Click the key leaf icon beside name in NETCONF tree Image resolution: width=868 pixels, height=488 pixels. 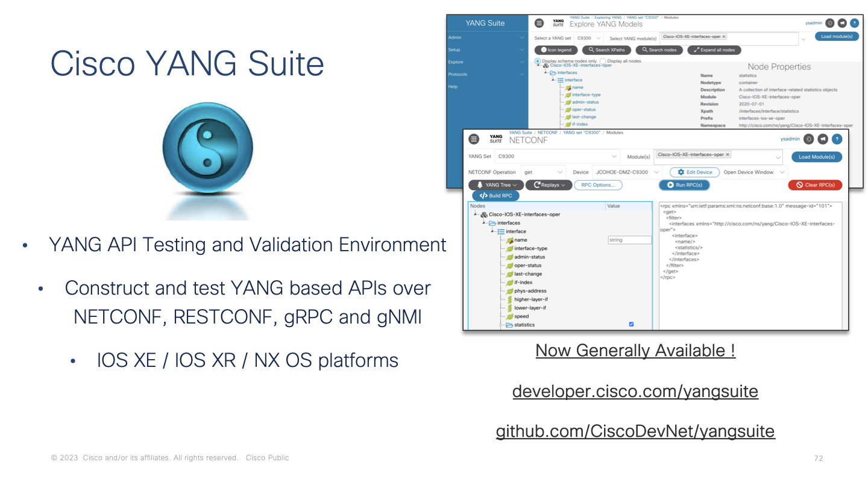[509, 240]
